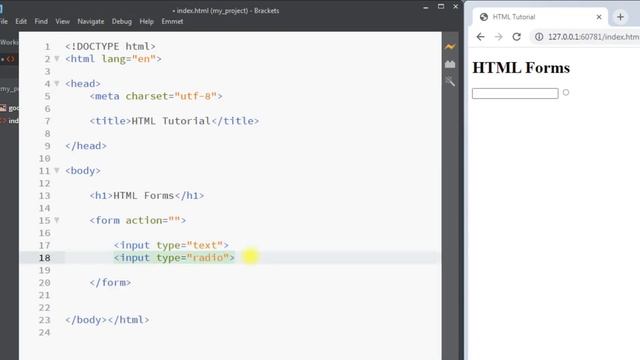Click the input type radio code line
Viewport: 640px width, 360px height.
174,258
